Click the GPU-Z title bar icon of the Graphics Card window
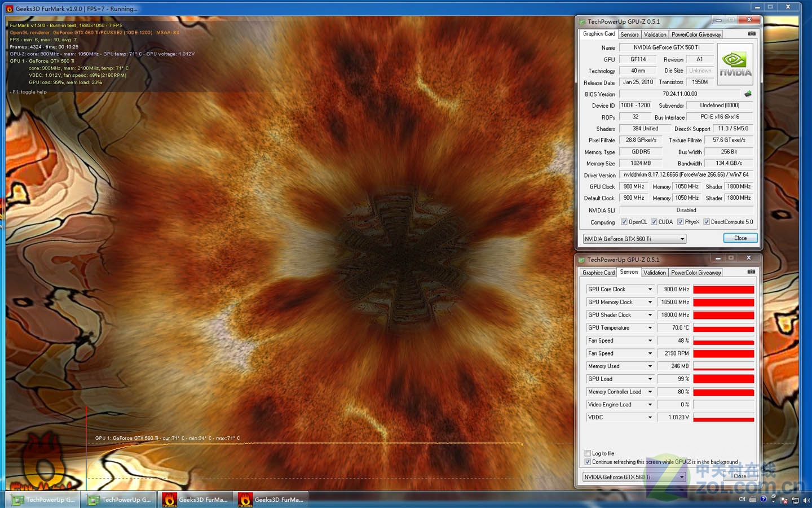Viewport: 812px width, 508px height. pyautogui.click(x=581, y=21)
